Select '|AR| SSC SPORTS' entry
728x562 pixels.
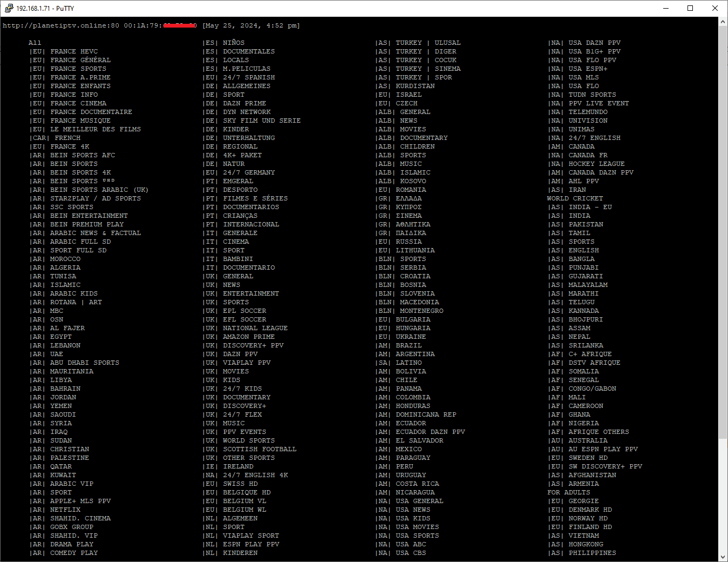pos(62,207)
